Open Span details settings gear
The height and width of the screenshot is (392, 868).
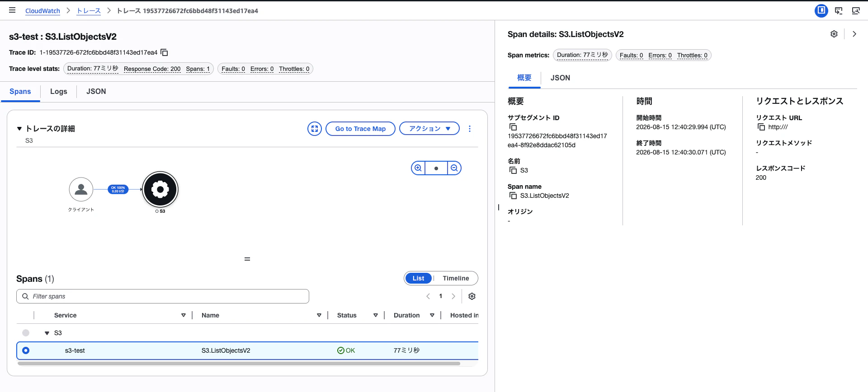pos(834,34)
